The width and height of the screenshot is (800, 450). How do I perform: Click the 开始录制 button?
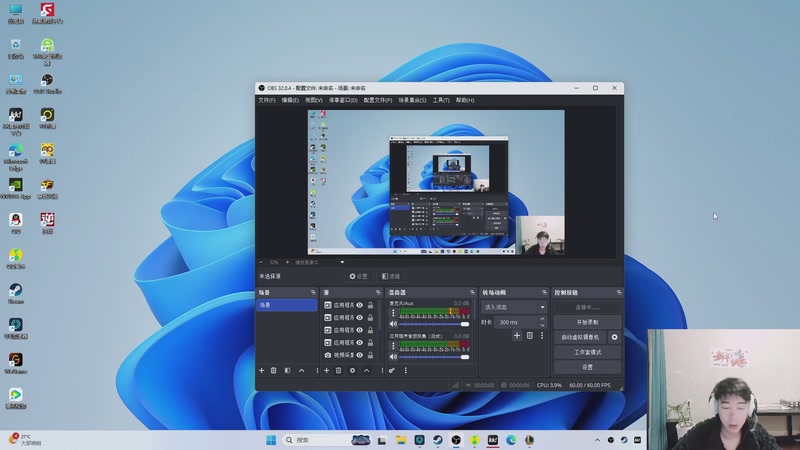(587, 322)
